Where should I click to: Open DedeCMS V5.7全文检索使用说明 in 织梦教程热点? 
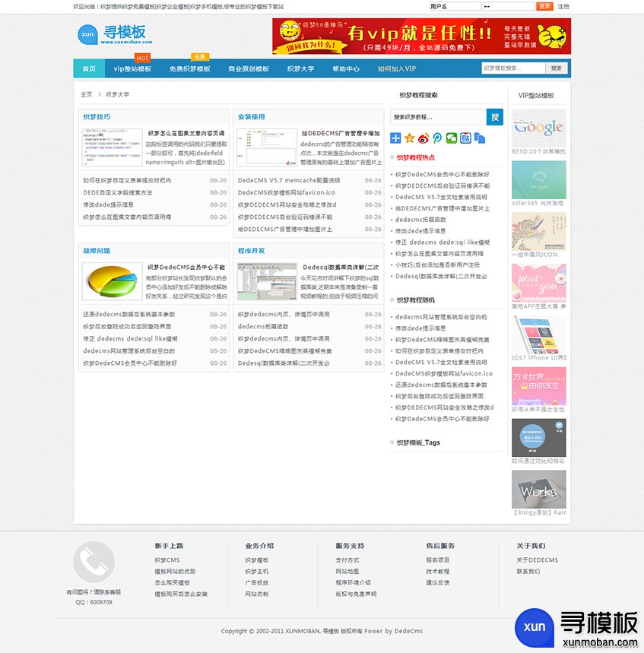[441, 197]
